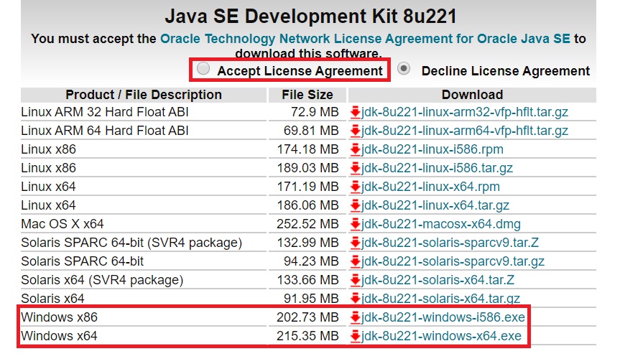The width and height of the screenshot is (620, 364).
Task: Click the 202.73 MB file size cell
Action: [x=307, y=317]
